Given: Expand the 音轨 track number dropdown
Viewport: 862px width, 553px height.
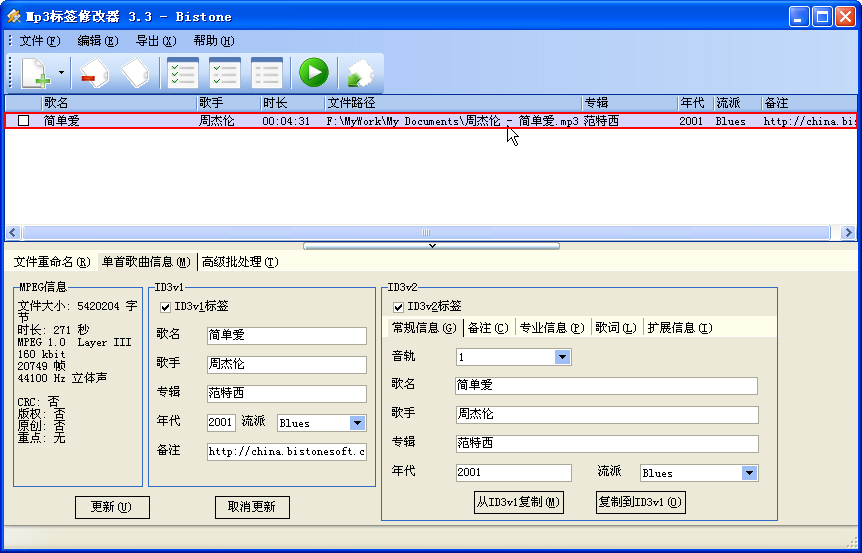Looking at the screenshot, I should 562,357.
